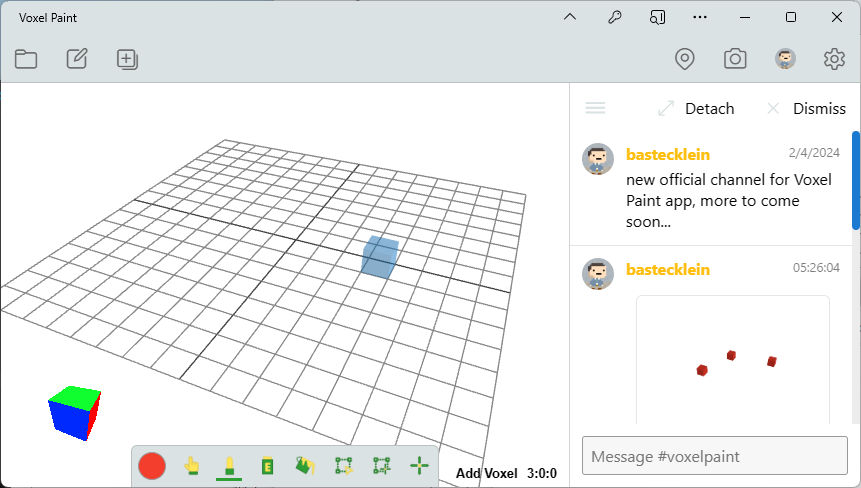861x488 pixels.
Task: Click the chat panel blue scrollbar
Action: tap(856, 181)
